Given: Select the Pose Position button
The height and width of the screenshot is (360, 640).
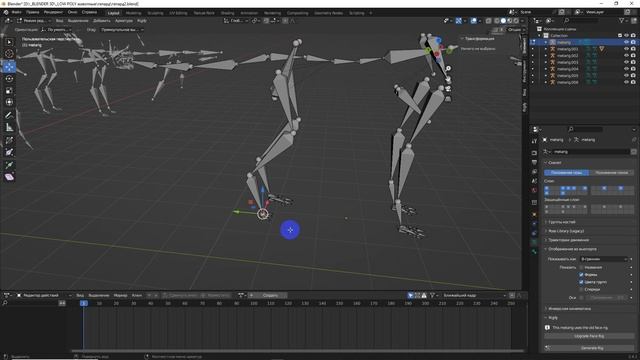Looking at the screenshot, I should [x=567, y=173].
